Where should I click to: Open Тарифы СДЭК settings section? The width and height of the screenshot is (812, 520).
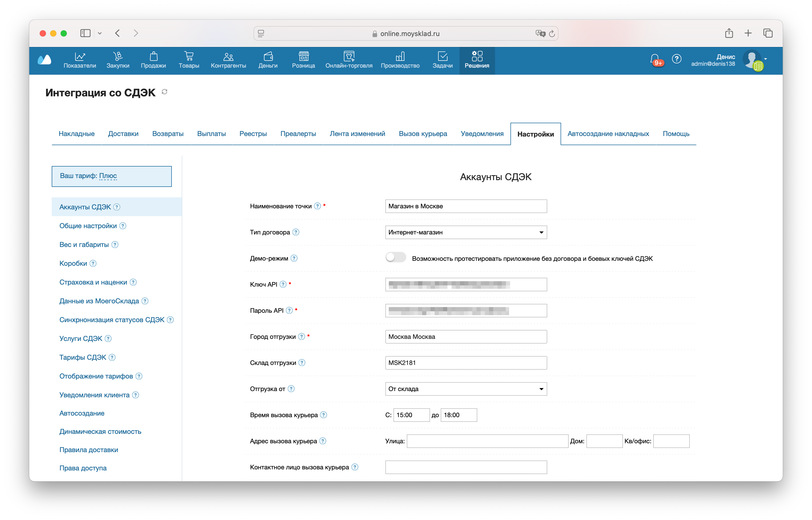click(83, 357)
